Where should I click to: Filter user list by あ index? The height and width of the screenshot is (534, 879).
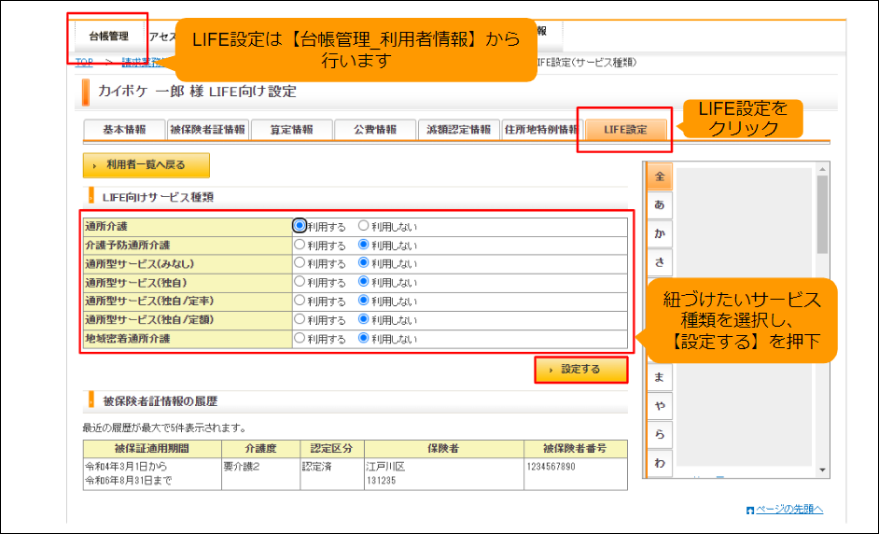click(660, 205)
